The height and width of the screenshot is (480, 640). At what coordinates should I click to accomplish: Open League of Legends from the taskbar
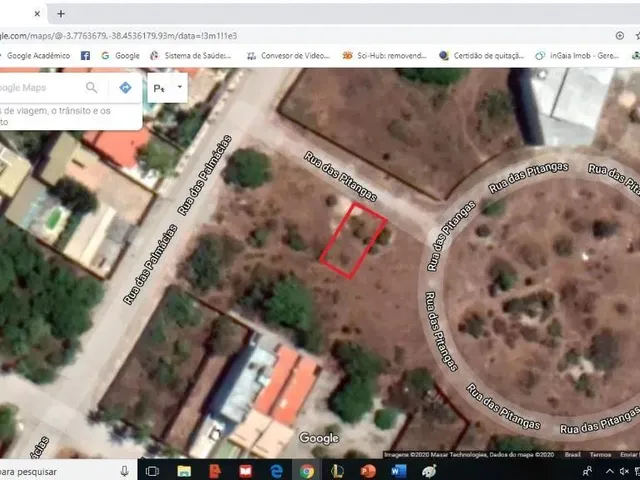coord(337,471)
